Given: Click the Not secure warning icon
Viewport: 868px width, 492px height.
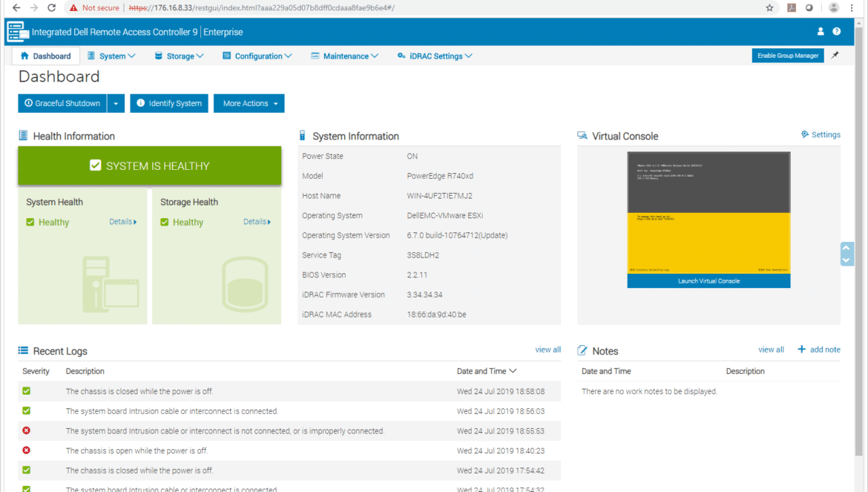Looking at the screenshot, I should point(73,7).
